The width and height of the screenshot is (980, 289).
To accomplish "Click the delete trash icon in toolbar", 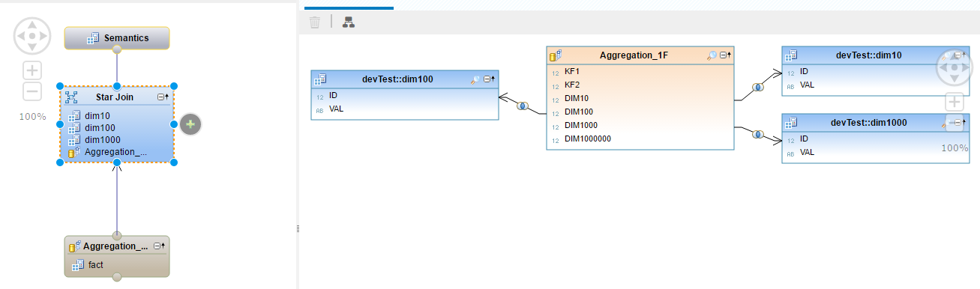I will click(315, 22).
